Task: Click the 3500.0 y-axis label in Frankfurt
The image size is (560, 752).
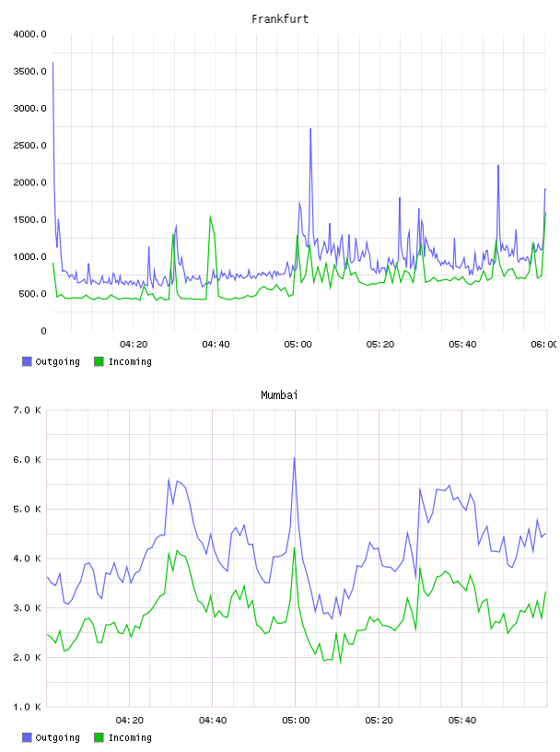Action: point(29,71)
